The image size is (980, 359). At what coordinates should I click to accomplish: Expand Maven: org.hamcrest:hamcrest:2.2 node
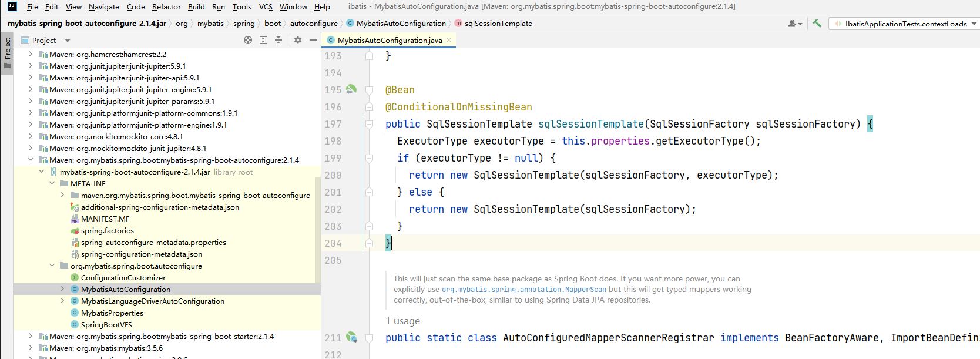pos(31,54)
